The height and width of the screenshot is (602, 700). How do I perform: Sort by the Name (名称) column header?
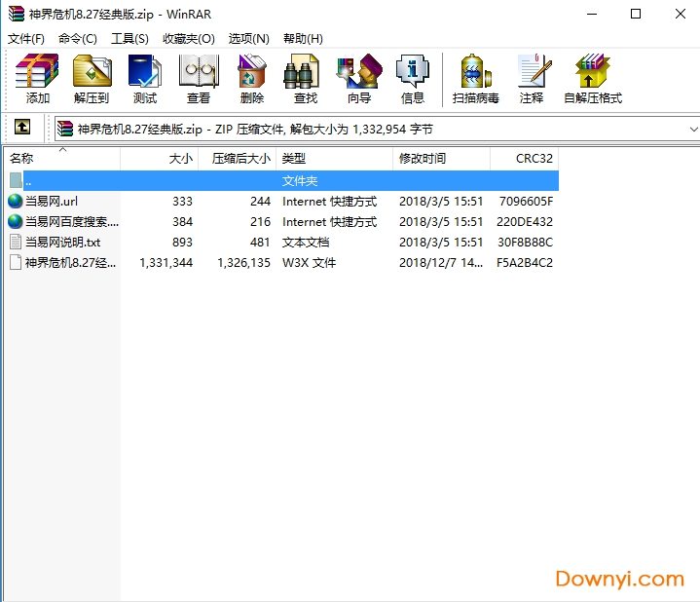click(58, 158)
